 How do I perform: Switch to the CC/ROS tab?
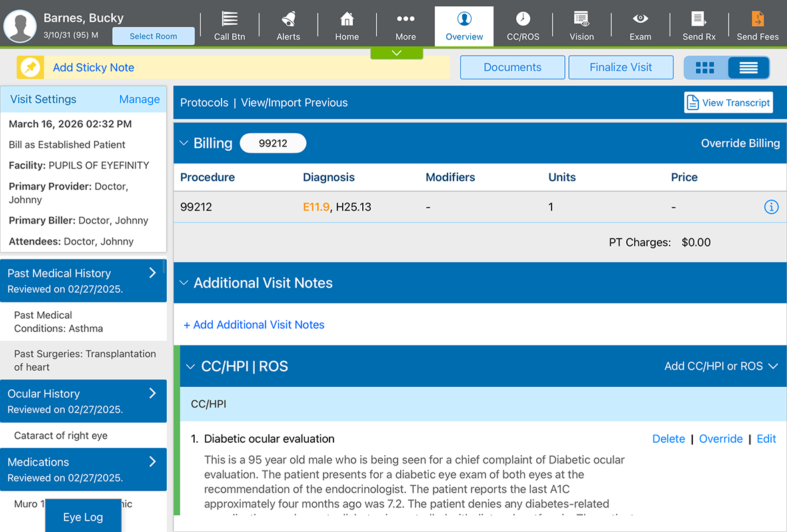pos(523,25)
